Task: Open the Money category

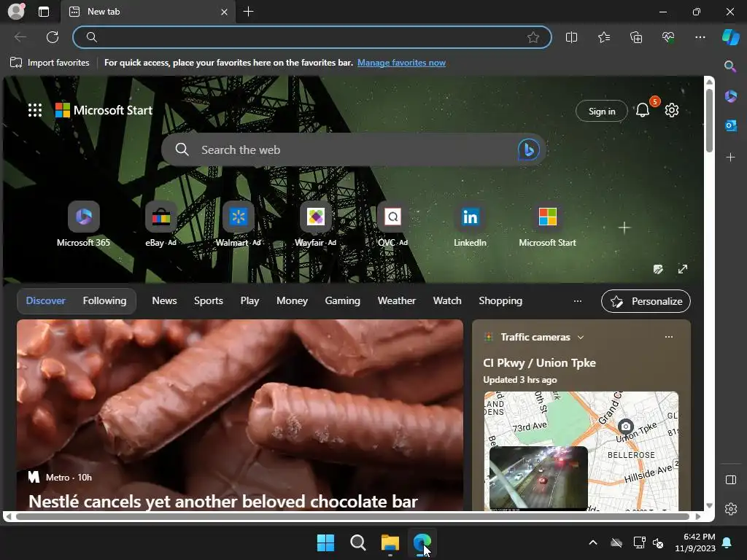Action: coord(292,300)
